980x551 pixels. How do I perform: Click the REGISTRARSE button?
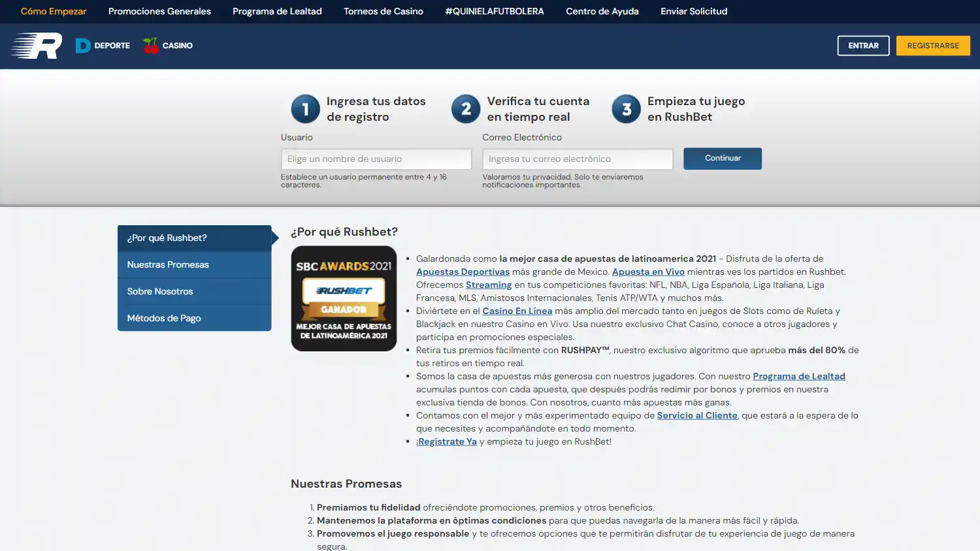pos(933,46)
